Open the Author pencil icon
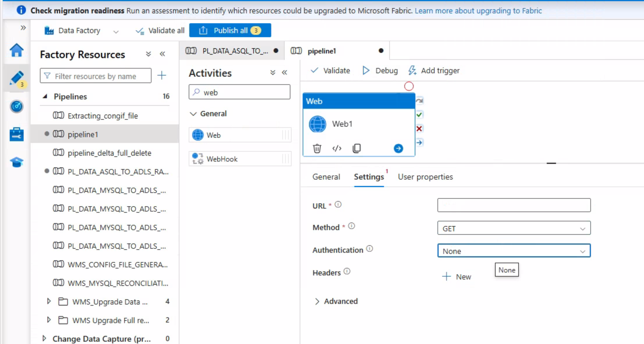 (x=17, y=78)
